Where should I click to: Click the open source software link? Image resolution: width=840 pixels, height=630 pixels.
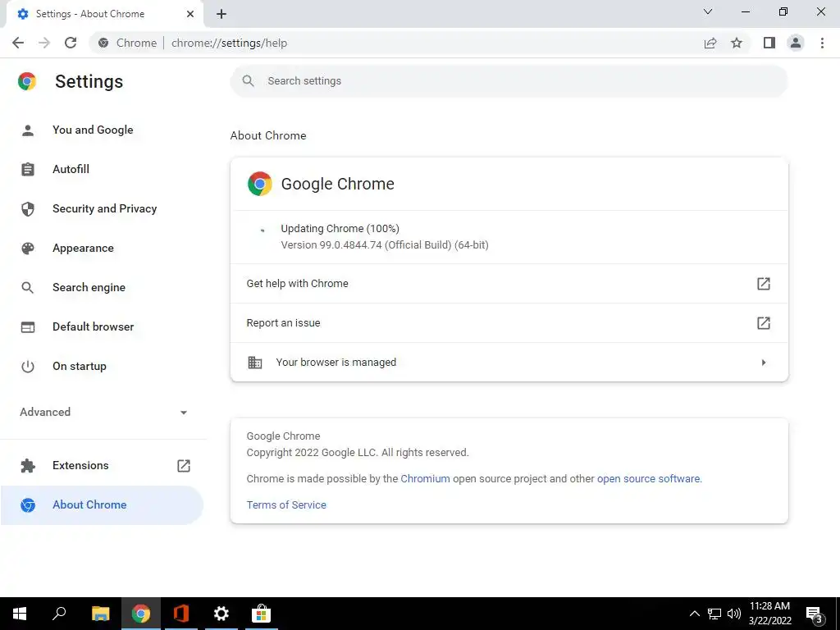click(x=648, y=478)
